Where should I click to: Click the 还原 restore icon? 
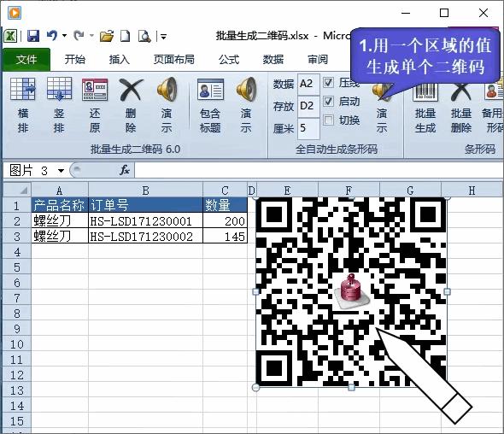(95, 90)
